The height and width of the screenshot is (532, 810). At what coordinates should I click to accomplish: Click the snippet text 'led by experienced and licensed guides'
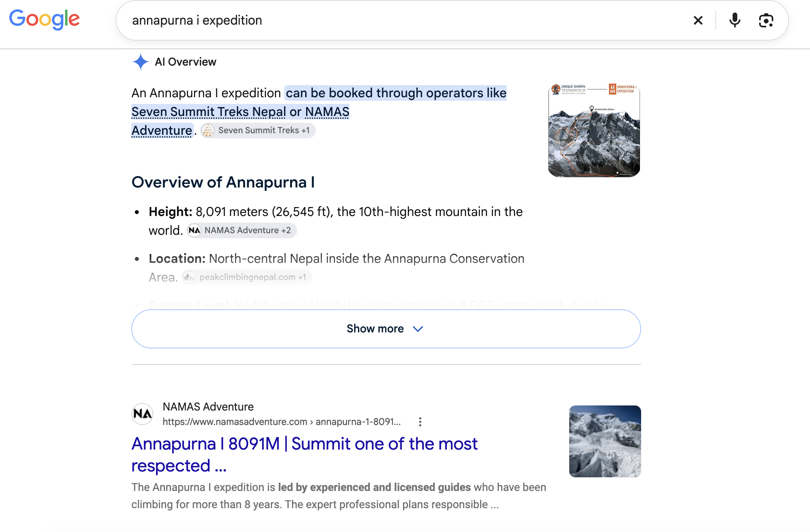tap(374, 487)
